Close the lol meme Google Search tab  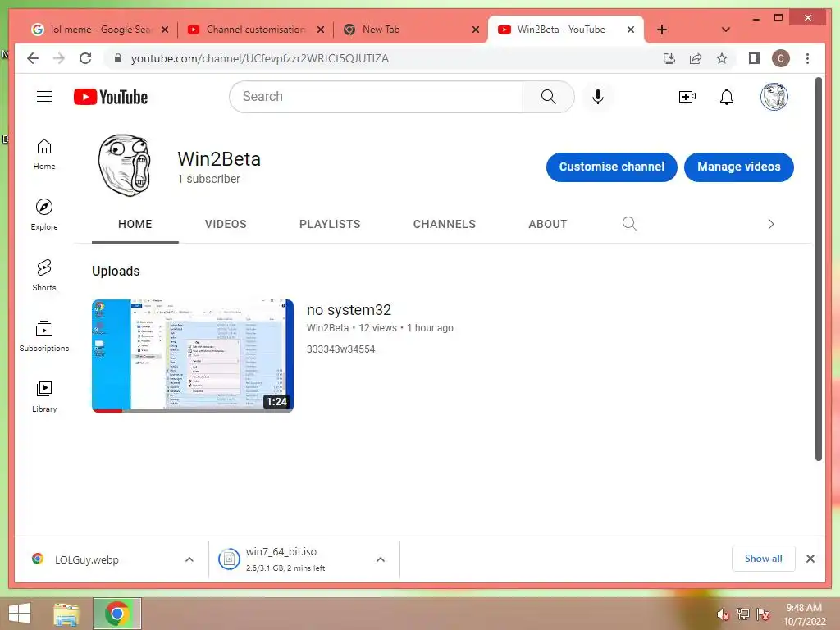pos(165,30)
